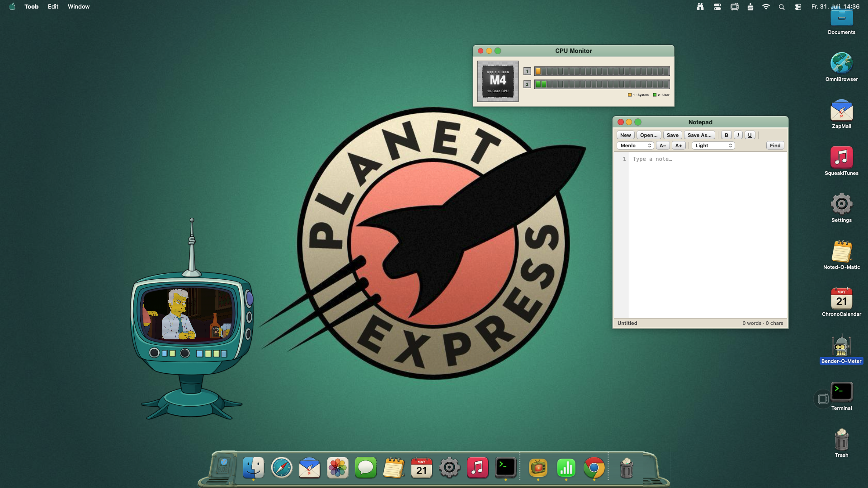868x488 pixels.
Task: Click Find in Notepad
Action: (x=775, y=145)
